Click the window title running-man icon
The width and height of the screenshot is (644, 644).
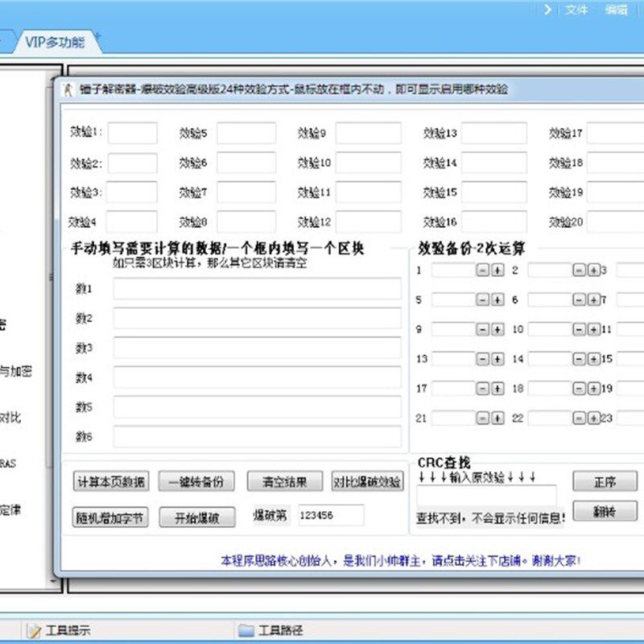(x=68, y=89)
